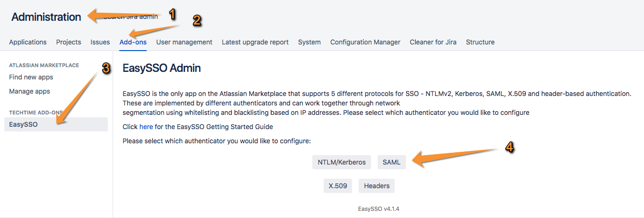Follow the 'here' Getting Started Guide link
The height and width of the screenshot is (218, 644).
146,127
